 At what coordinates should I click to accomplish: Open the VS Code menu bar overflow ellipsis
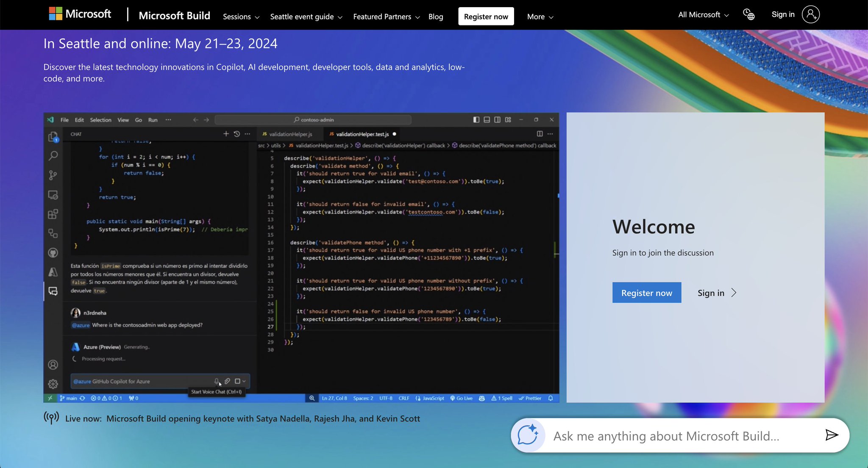[x=168, y=120]
